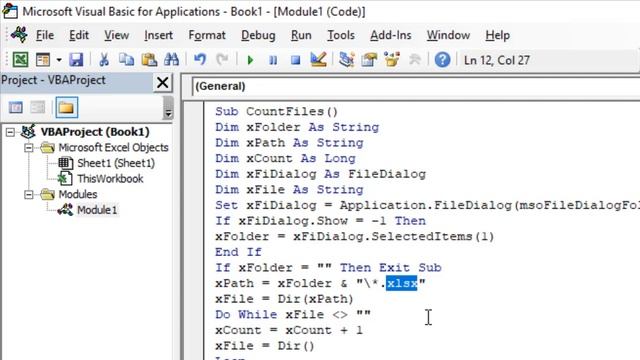The image size is (640, 360).
Task: Click the Break pause icon
Action: pyautogui.click(x=273, y=60)
